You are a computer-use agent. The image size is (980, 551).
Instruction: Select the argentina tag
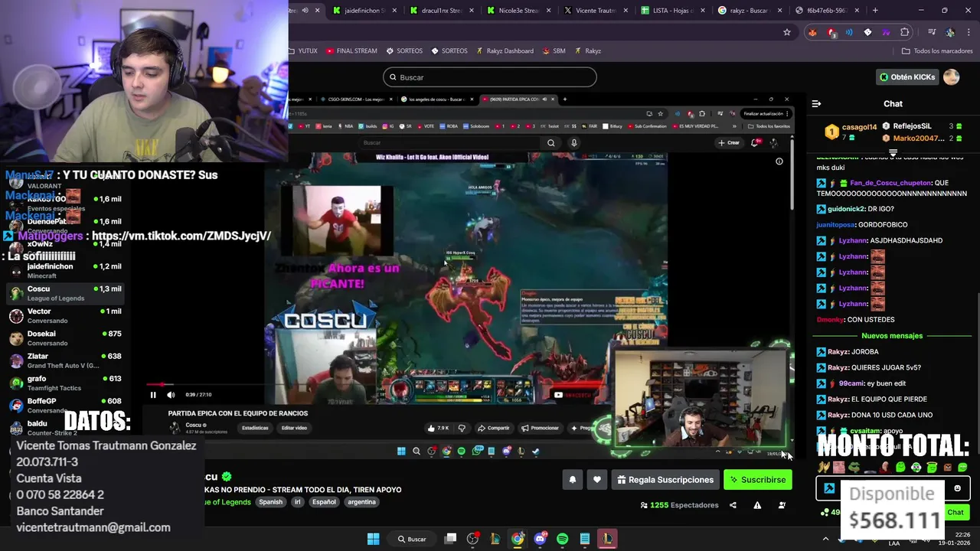point(361,502)
